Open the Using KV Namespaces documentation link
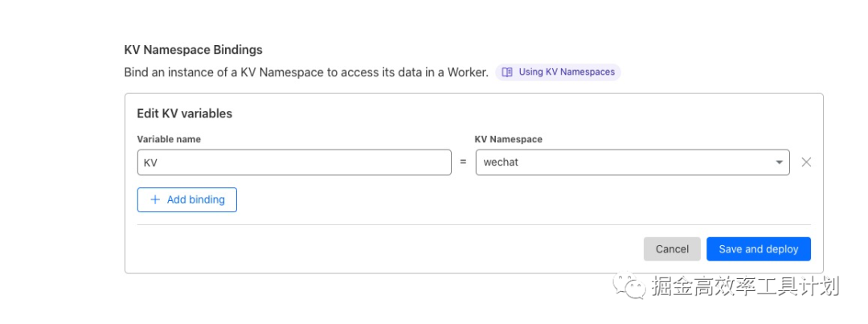This screenshot has height=324, width=868. [x=566, y=72]
